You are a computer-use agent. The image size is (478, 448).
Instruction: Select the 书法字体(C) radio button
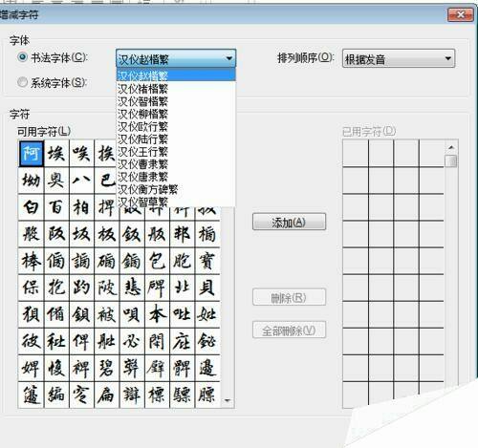[22, 57]
